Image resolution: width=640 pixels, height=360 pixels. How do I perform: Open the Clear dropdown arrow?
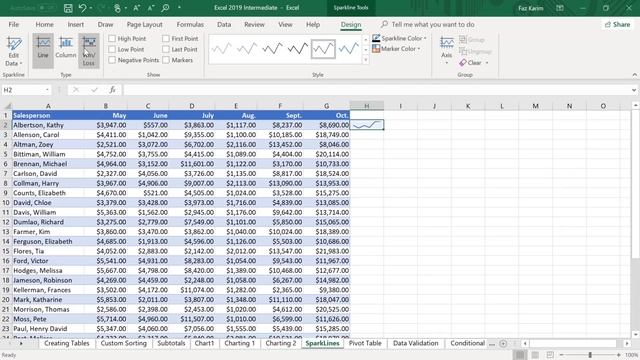(487, 63)
